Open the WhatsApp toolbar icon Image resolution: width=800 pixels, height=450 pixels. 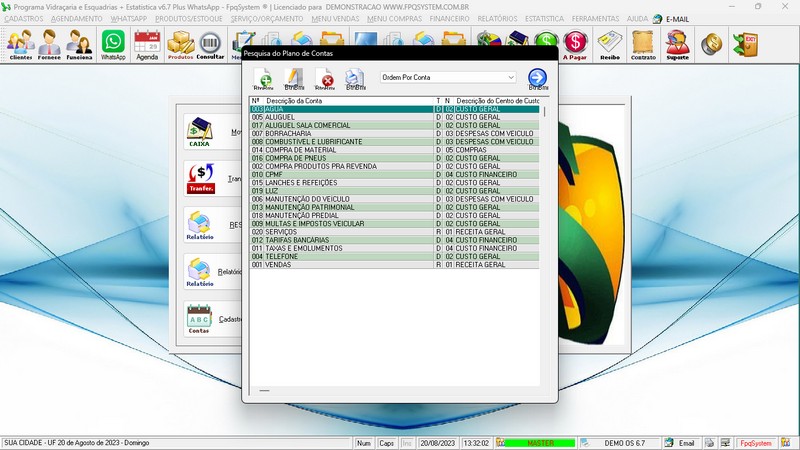(113, 44)
